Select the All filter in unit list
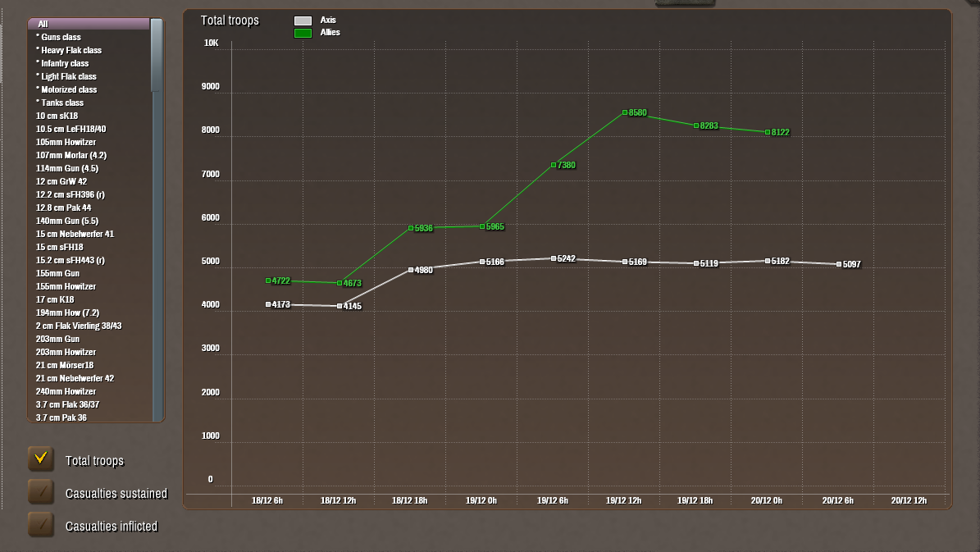Viewport: 980px width, 552px height. 89,24
